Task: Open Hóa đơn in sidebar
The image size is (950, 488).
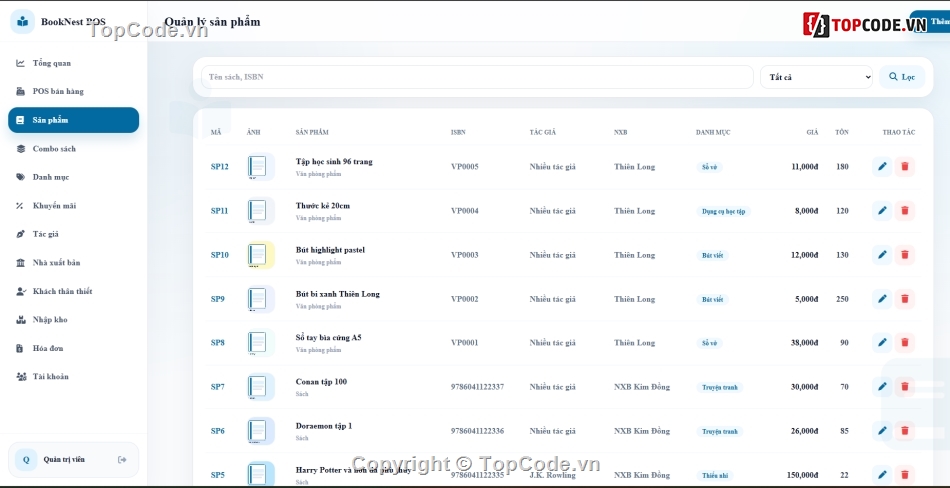Action: [73, 348]
